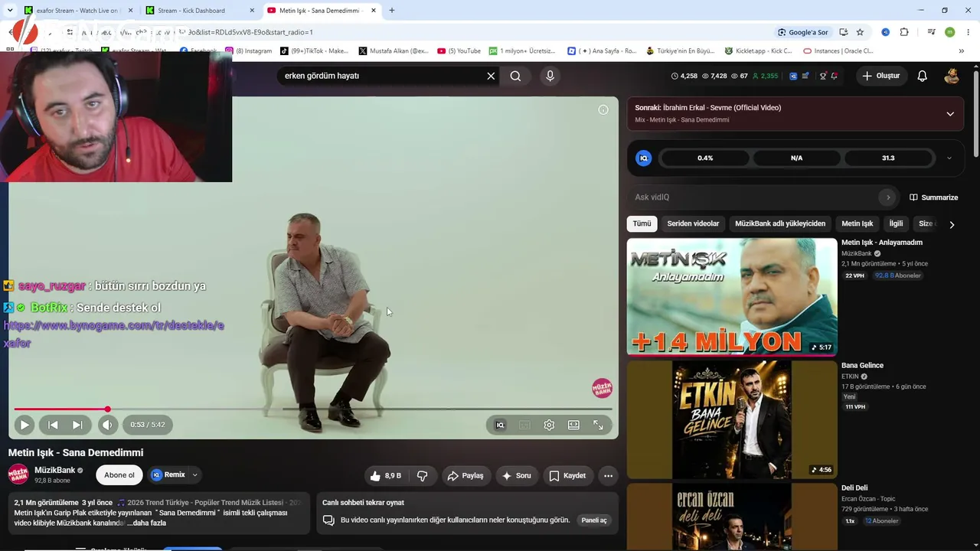Bookmark this page with the star icon
The image size is (980, 551).
[860, 32]
